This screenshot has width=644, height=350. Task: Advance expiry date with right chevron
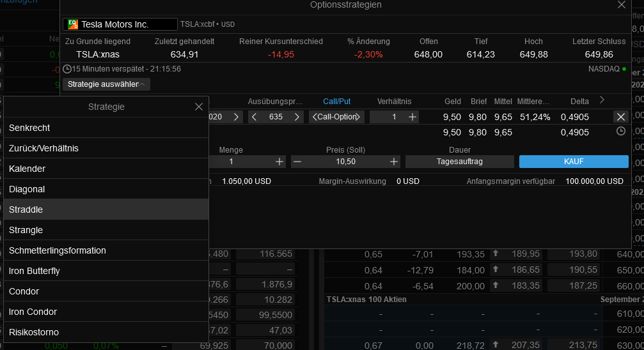click(236, 117)
